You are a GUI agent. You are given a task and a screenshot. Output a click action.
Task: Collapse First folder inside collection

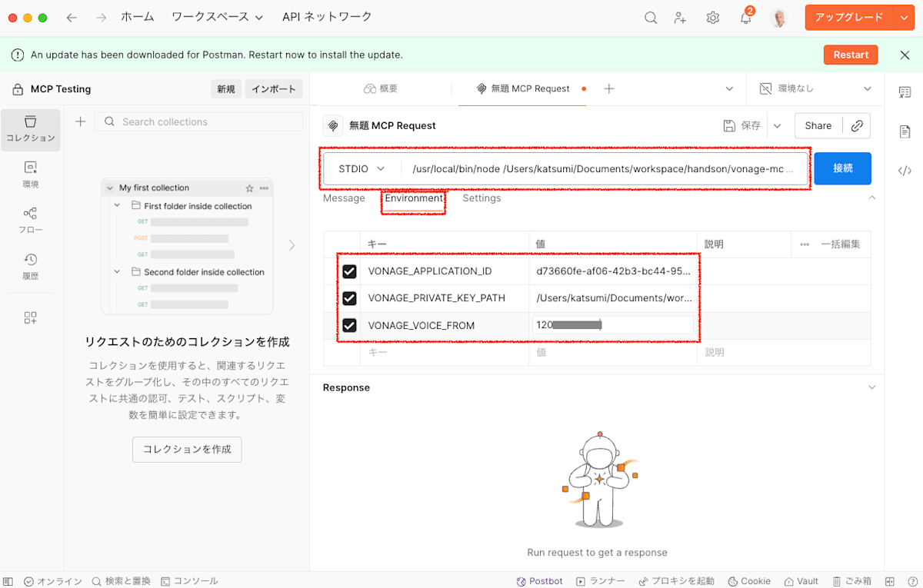point(118,205)
